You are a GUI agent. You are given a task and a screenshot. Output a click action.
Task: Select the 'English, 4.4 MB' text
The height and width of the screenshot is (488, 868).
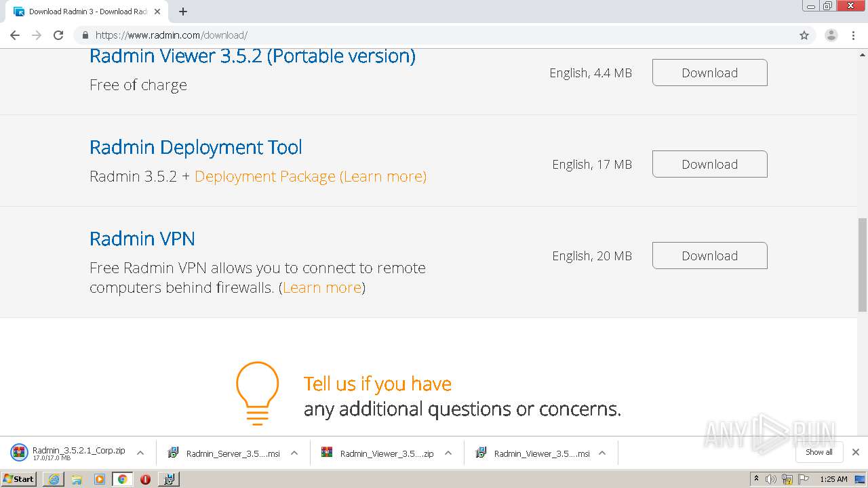tap(591, 73)
